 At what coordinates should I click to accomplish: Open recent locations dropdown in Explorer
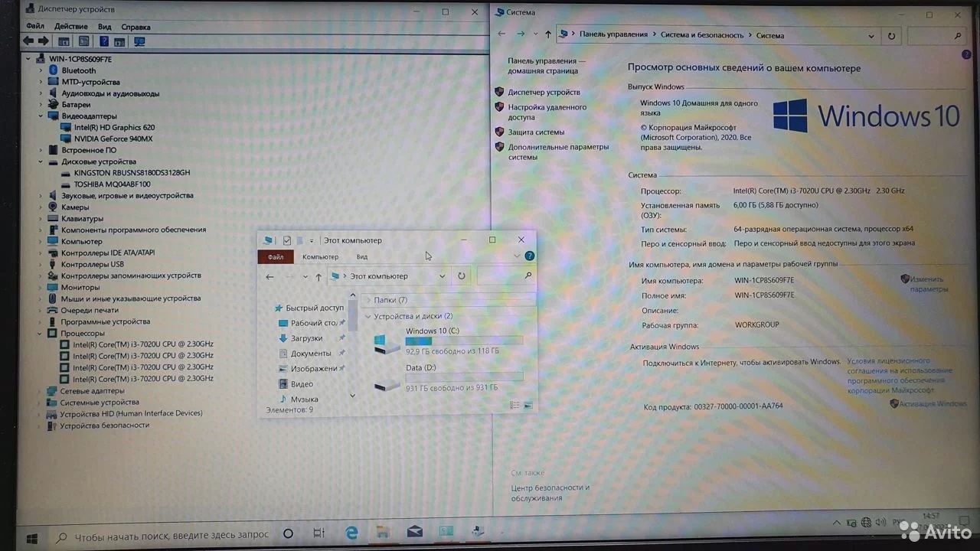click(x=305, y=276)
